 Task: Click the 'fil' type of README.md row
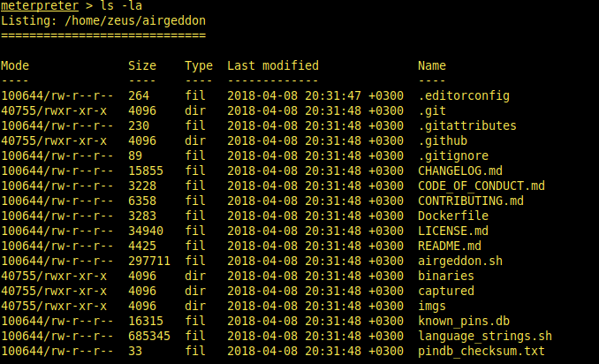195,246
